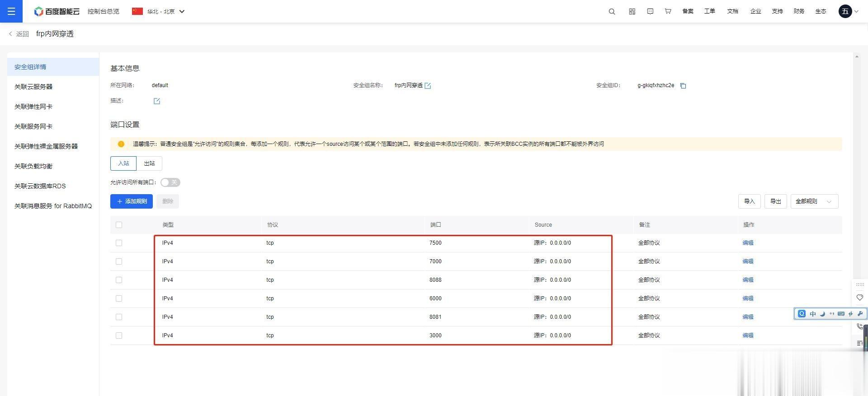Screen dimensions: 868x396
Task: Click the 添加规则 button
Action: click(x=132, y=201)
